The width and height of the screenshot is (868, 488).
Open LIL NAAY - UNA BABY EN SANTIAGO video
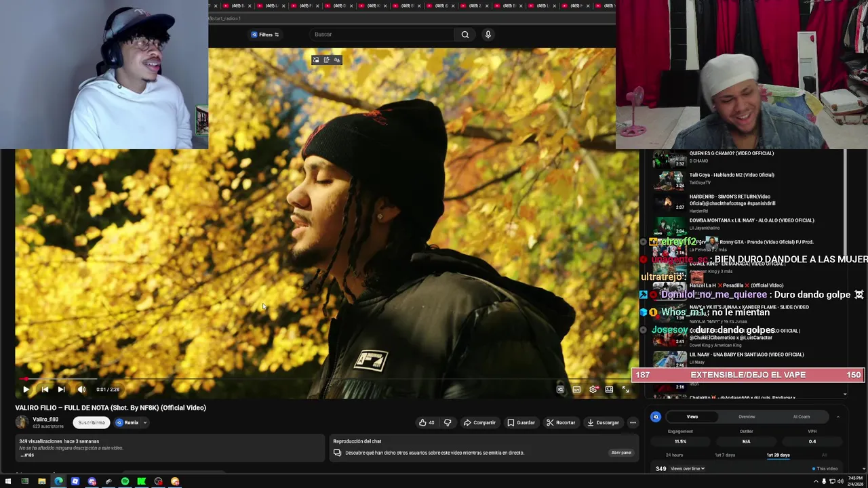pos(747,354)
